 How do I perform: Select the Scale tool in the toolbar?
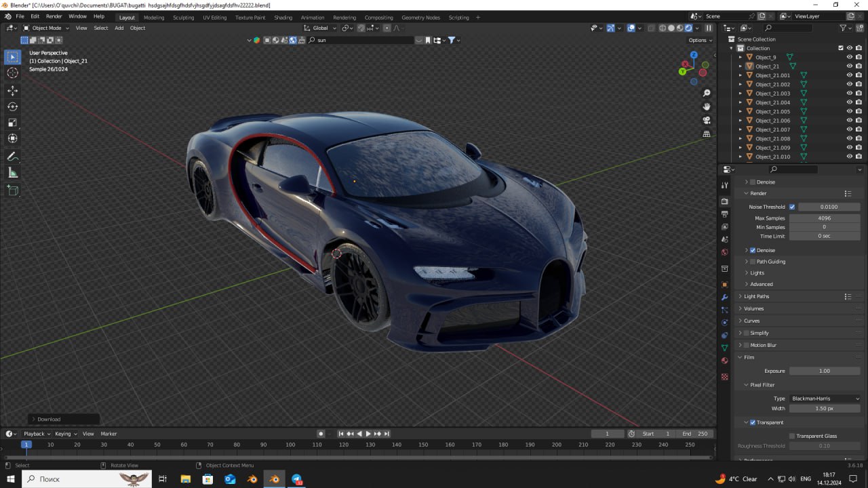[x=12, y=123]
